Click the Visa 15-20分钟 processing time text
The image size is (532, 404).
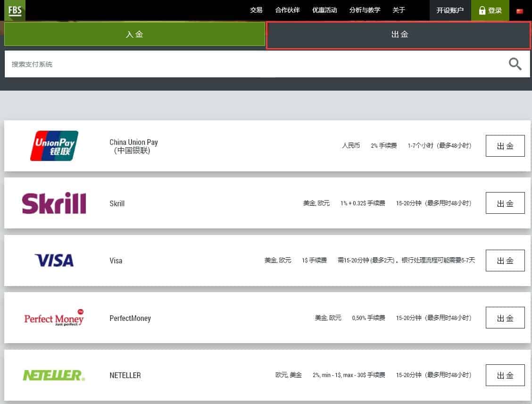[x=406, y=261]
